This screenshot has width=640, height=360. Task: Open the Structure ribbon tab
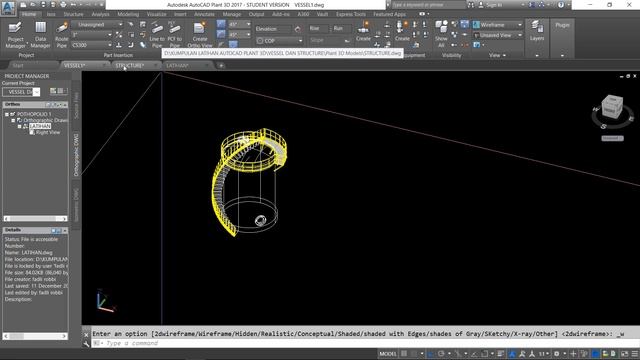tap(73, 14)
